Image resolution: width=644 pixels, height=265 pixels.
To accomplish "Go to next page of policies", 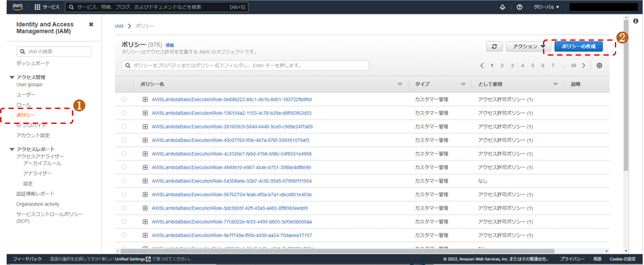I will [x=584, y=66].
